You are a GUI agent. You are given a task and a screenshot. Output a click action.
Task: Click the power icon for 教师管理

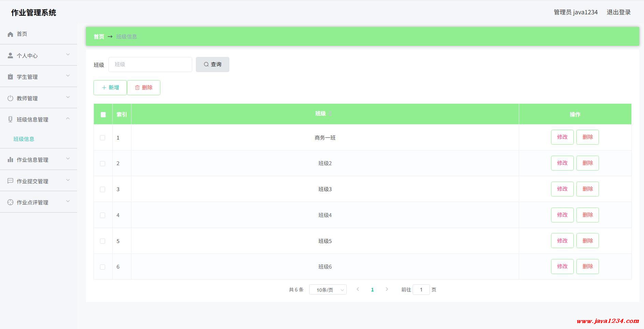click(10, 98)
